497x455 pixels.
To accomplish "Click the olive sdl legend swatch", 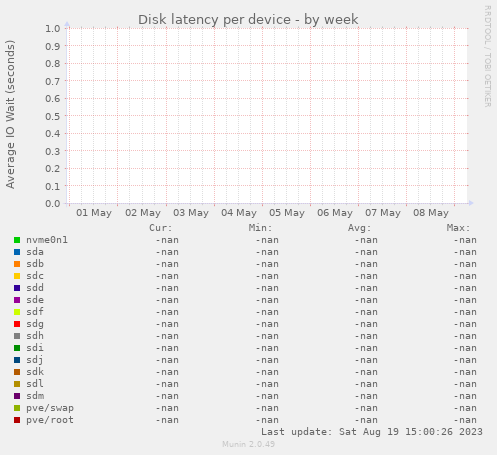I will click(x=17, y=384).
